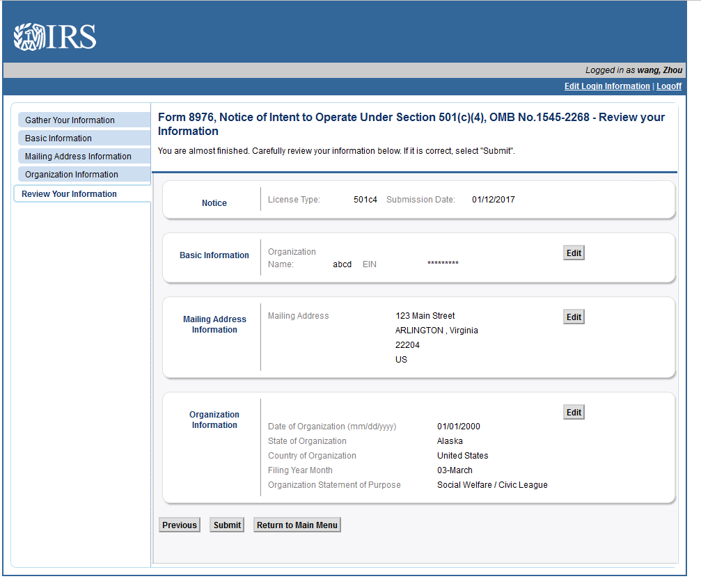
Task: Click the Mailing Address field label
Action: 298,316
